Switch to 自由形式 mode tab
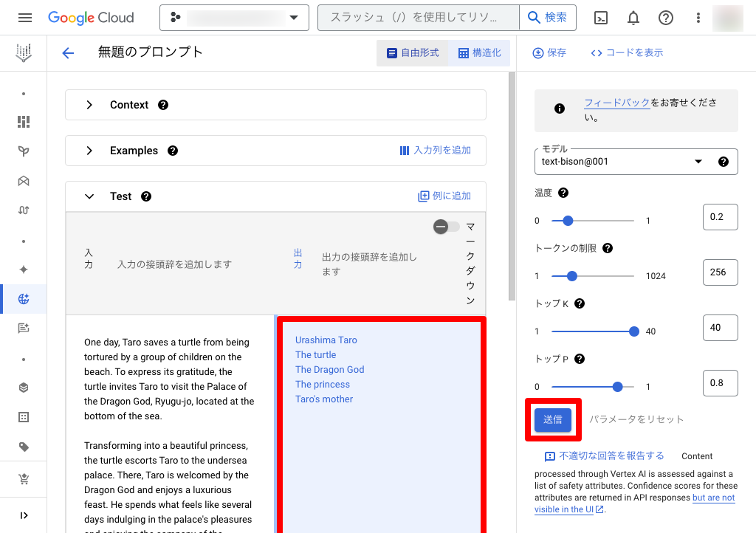Viewport: 756px width, 533px height. (x=413, y=53)
